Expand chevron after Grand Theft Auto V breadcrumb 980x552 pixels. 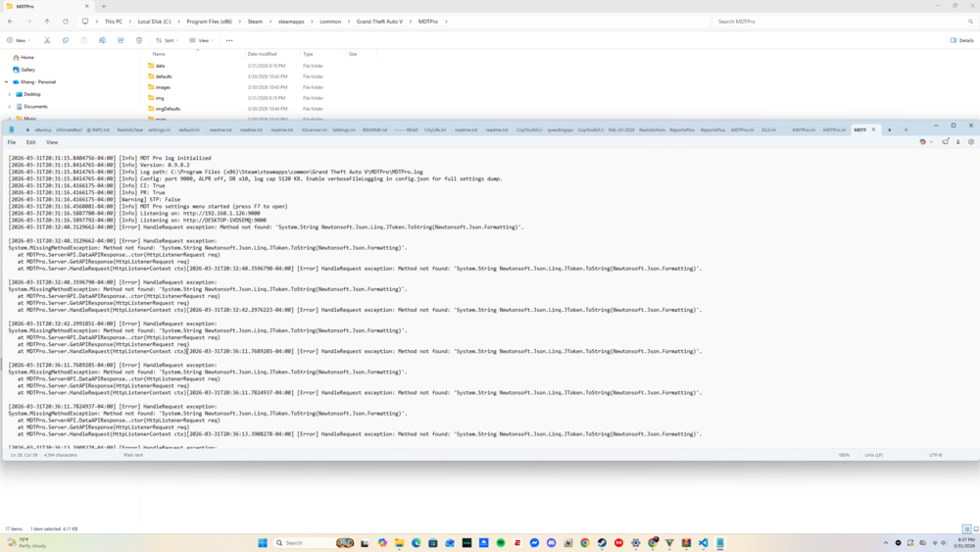point(411,22)
